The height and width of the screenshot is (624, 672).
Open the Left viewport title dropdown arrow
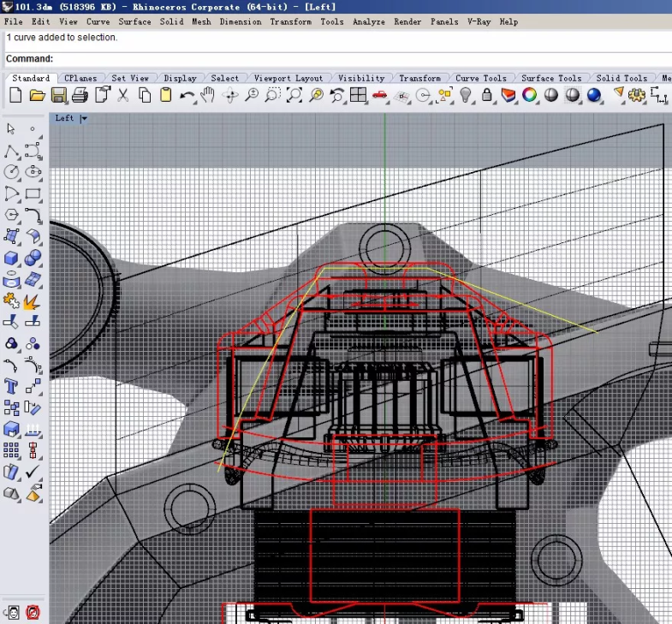tap(84, 119)
